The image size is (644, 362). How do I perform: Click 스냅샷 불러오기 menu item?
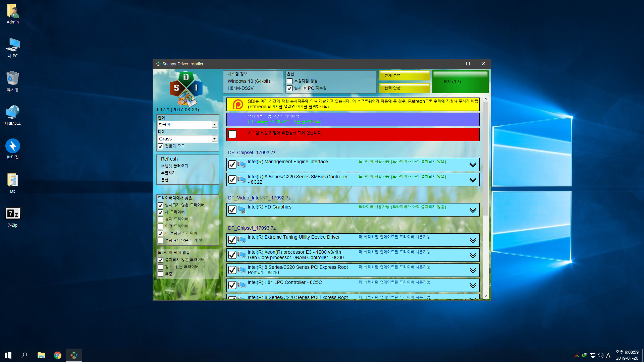(x=174, y=166)
